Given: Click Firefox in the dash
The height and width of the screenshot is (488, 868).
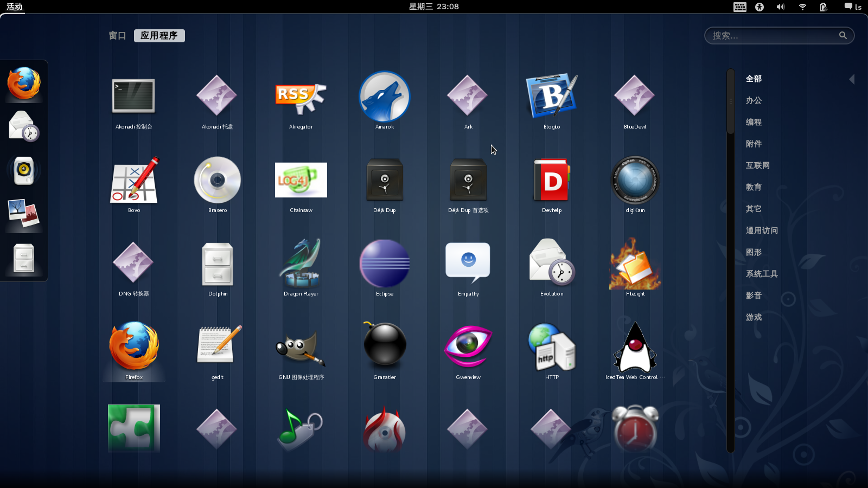Looking at the screenshot, I should tap(24, 84).
